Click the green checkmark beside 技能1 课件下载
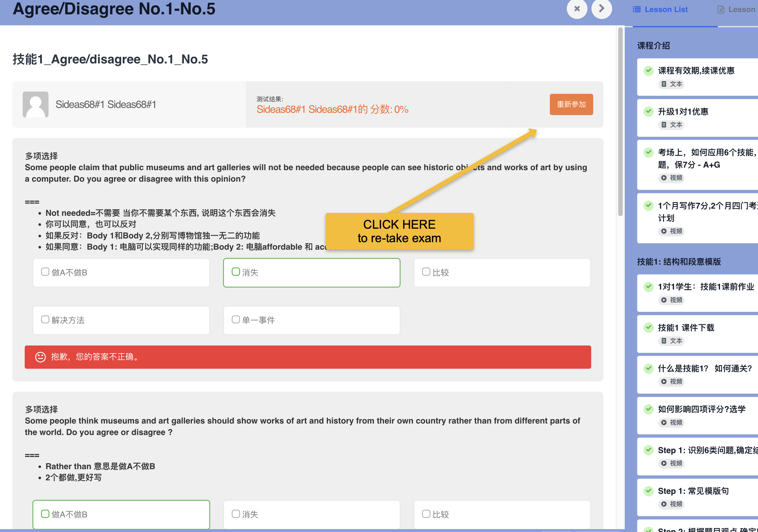 (648, 327)
